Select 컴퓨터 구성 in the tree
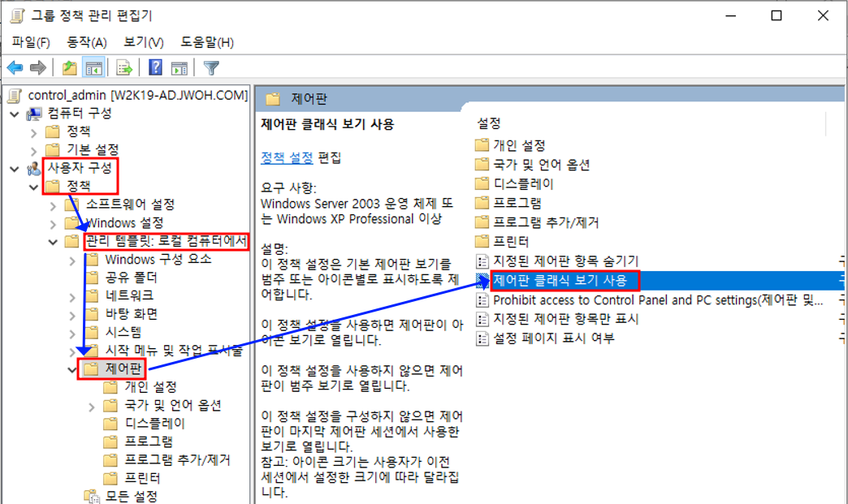This screenshot has width=848, height=504. [x=79, y=114]
